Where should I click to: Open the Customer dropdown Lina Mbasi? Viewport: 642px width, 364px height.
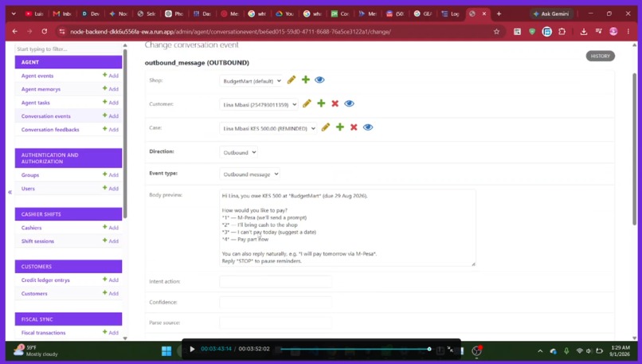pyautogui.click(x=259, y=104)
